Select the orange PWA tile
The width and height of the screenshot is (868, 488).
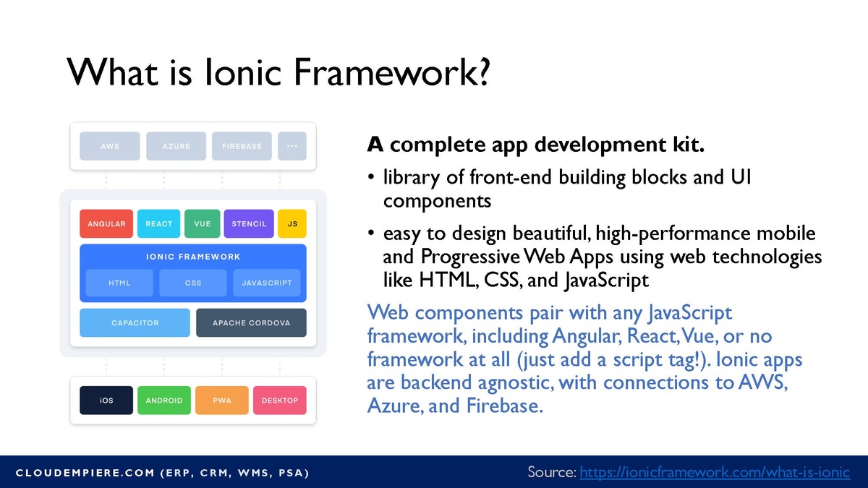point(222,401)
